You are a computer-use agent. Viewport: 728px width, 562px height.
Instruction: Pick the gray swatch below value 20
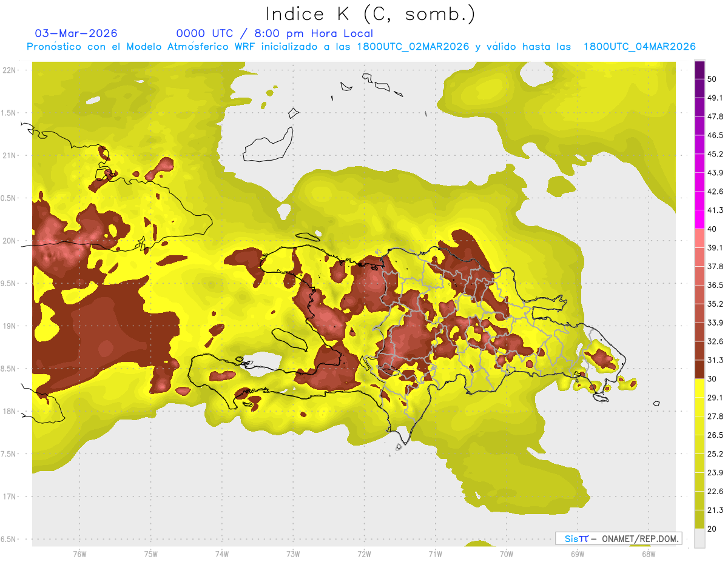click(700, 538)
